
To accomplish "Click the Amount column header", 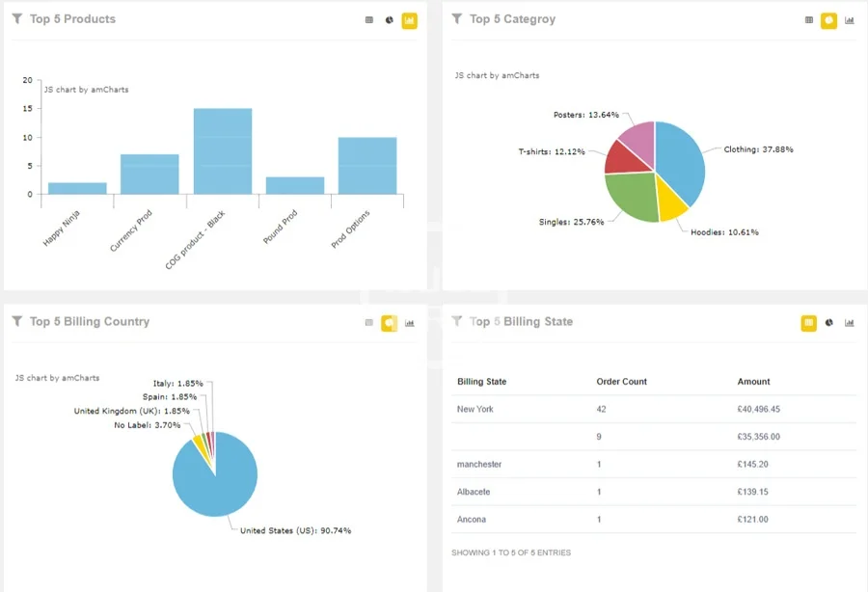I will tap(753, 382).
